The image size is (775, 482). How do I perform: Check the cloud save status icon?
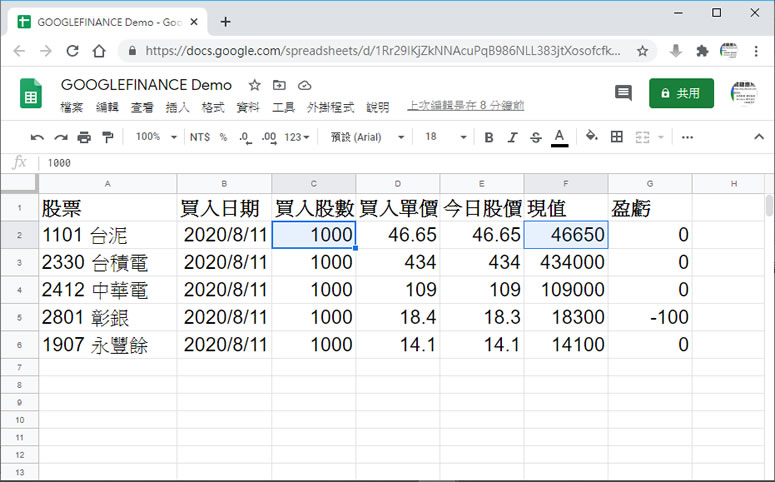click(304, 86)
